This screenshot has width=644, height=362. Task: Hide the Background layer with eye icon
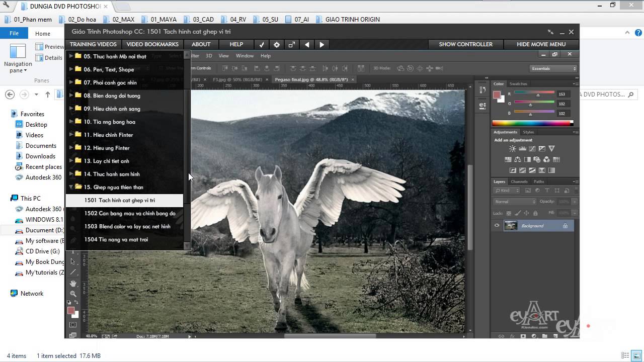coord(497,226)
